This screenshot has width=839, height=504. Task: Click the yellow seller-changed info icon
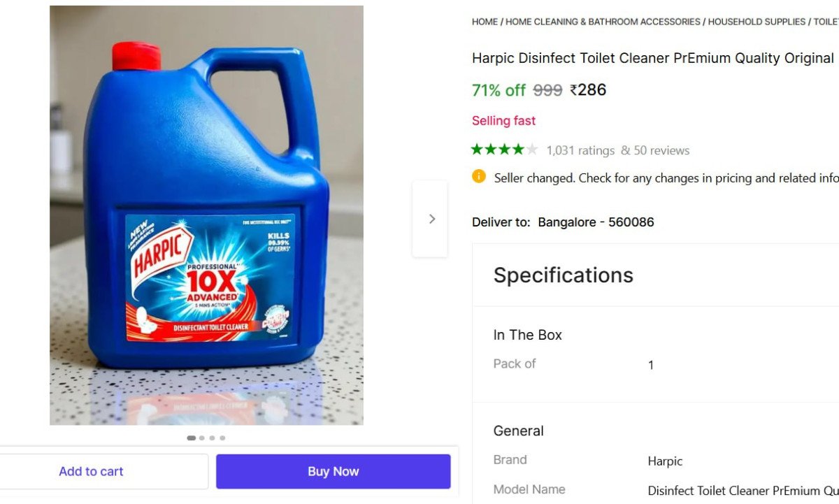point(479,177)
